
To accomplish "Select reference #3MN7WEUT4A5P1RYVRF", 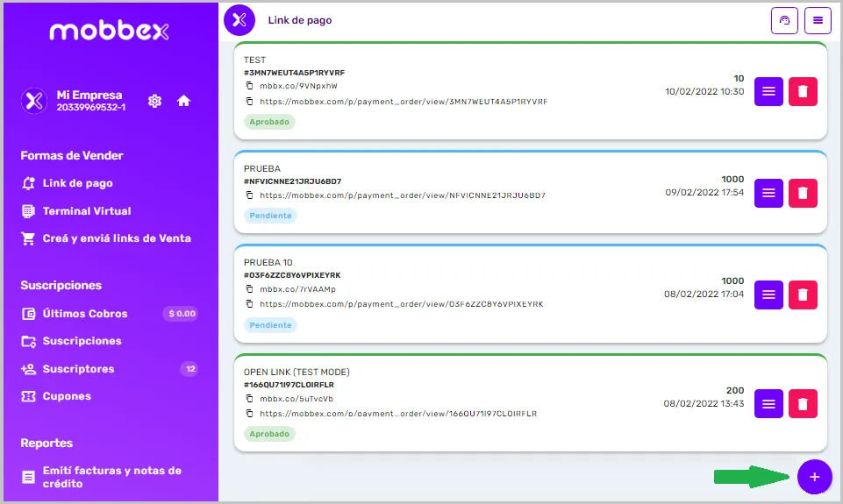I will coord(294,73).
